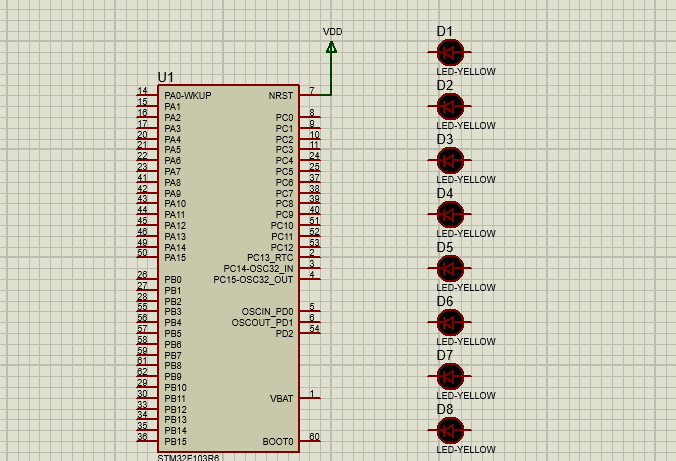Click the PB10 pin label
The image size is (676, 461).
[175, 388]
